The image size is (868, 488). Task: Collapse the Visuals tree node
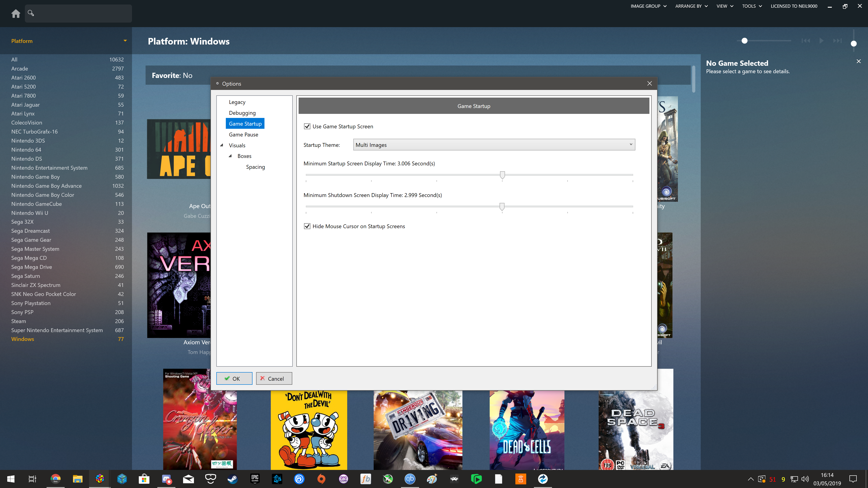point(222,145)
